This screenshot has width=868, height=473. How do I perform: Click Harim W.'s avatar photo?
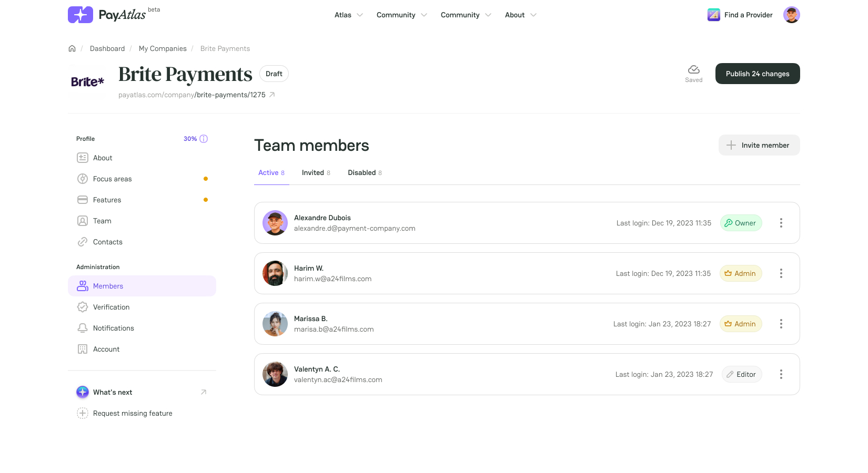point(275,273)
